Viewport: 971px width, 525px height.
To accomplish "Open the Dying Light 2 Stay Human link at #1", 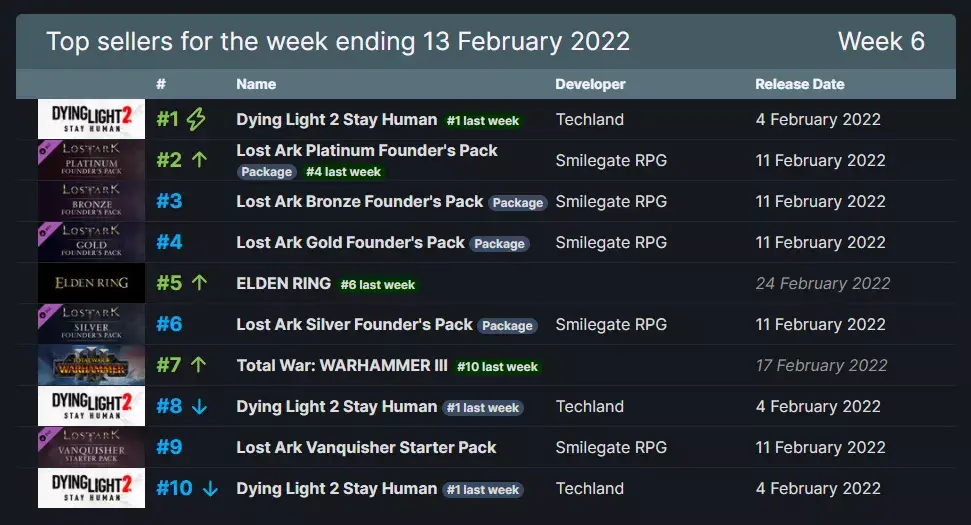I will [336, 120].
